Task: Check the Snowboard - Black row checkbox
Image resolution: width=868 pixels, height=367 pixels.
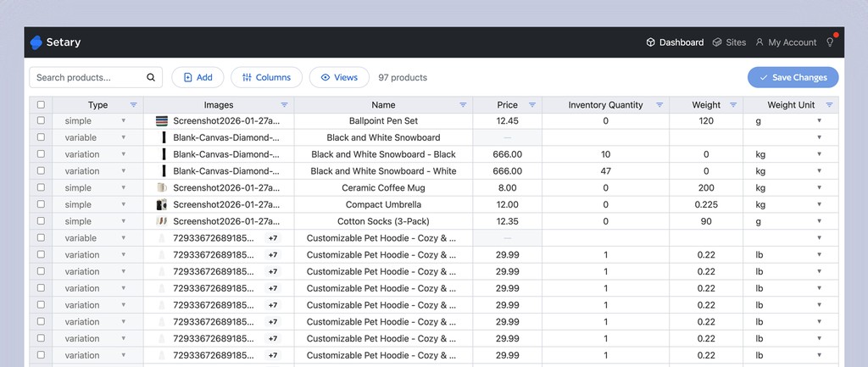Action: (x=41, y=153)
